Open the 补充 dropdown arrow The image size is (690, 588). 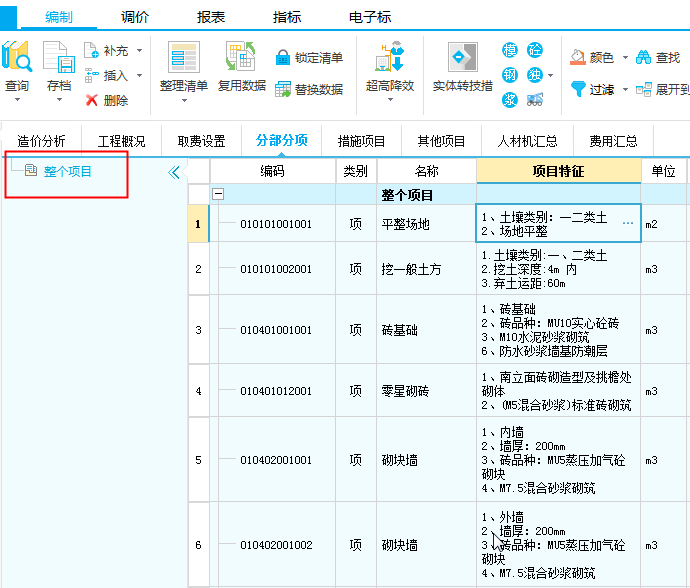[x=139, y=51]
